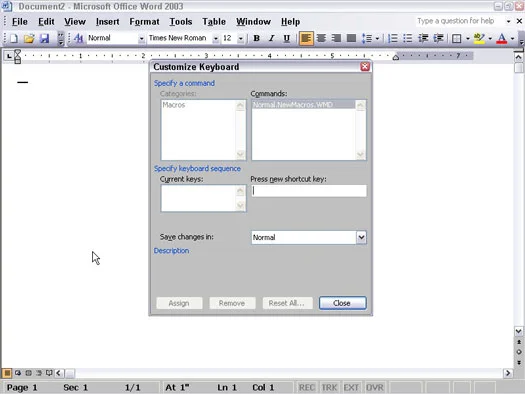Align text left
The image size is (525, 394).
click(x=306, y=38)
